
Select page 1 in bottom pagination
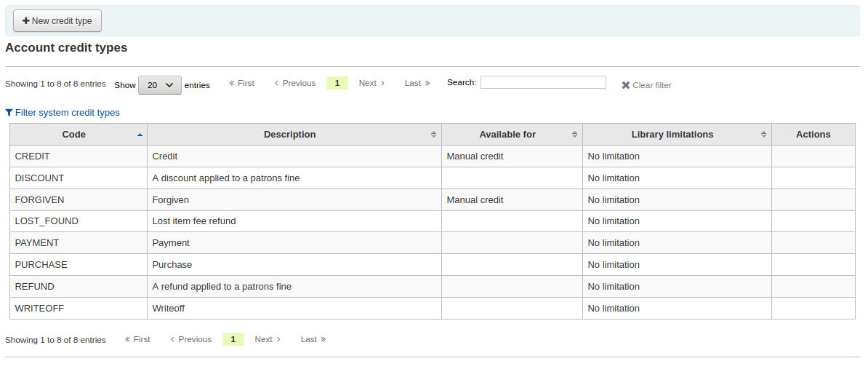coord(233,339)
